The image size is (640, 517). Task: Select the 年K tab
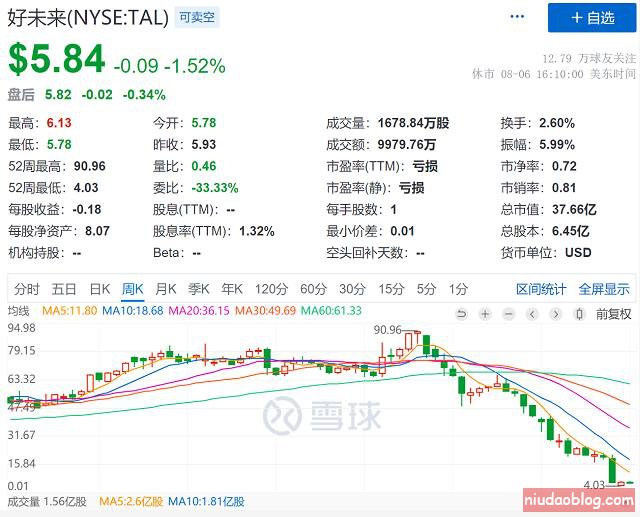(232, 289)
